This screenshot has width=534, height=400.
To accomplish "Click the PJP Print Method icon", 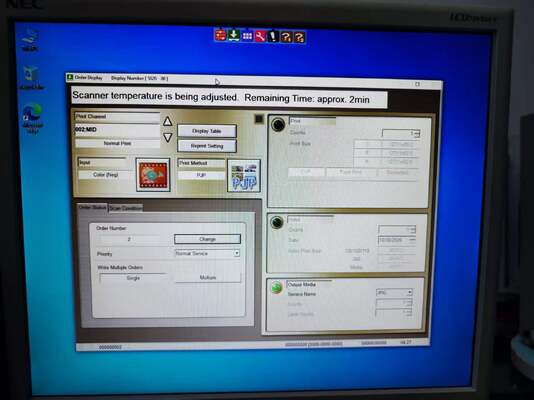I will [x=244, y=176].
